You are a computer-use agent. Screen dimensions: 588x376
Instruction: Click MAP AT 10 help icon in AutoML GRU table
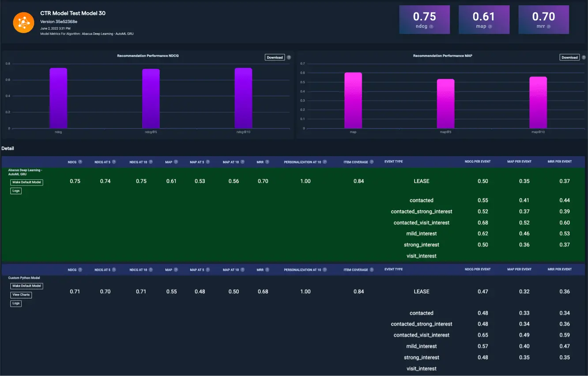tap(242, 162)
